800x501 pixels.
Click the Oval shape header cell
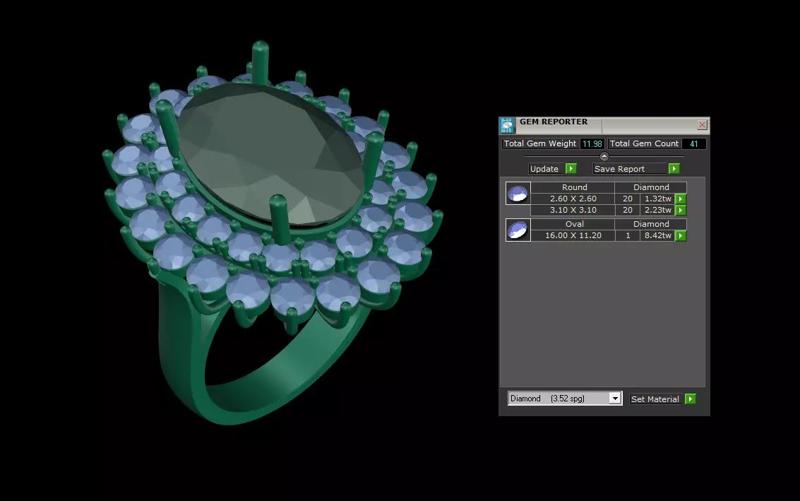574,224
